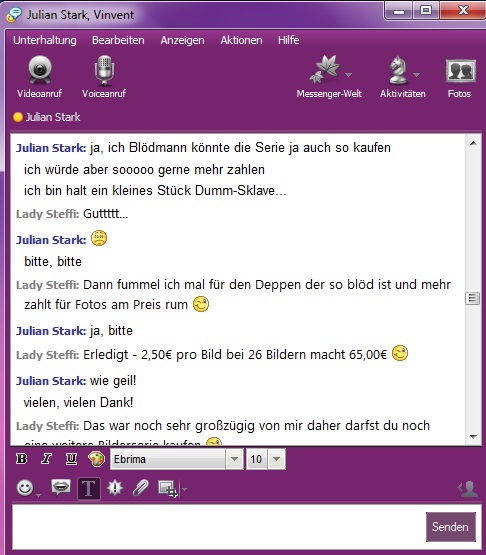This screenshot has height=555, width=486.
Task: Open the Unterhaltung menu
Action: click(45, 40)
